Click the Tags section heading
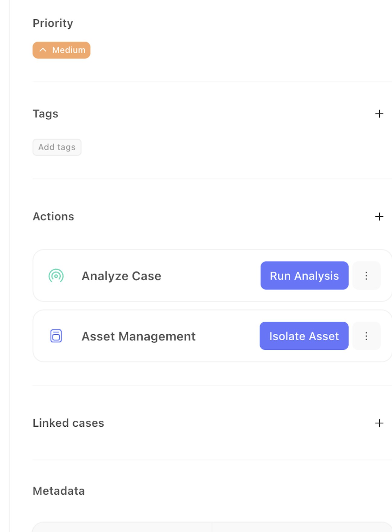The image size is (392, 532). (x=45, y=114)
